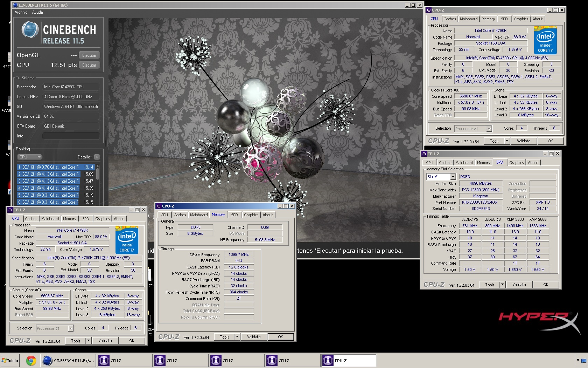
Task: Click OK in CPU-Z window covering Cinebench ranking
Action: pyautogui.click(x=132, y=341)
